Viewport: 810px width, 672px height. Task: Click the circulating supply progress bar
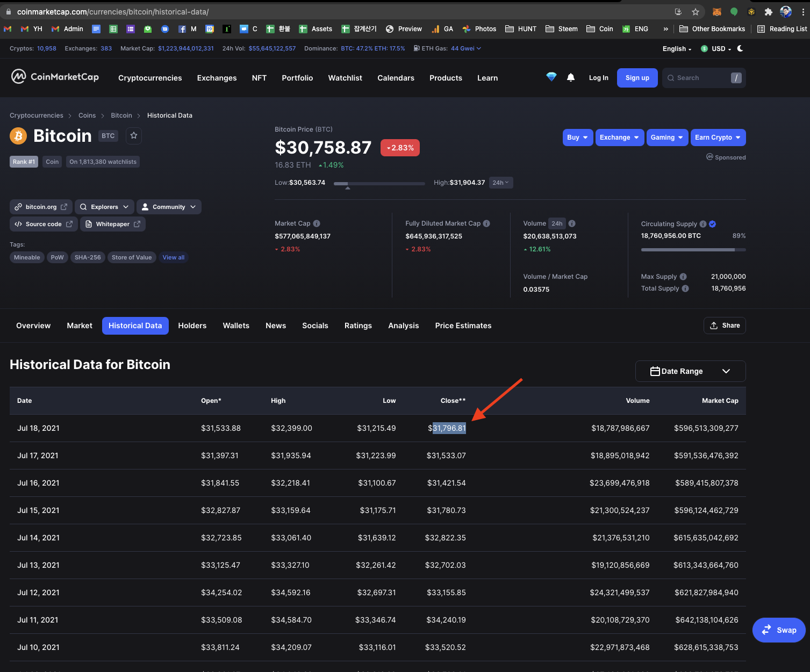tap(693, 250)
